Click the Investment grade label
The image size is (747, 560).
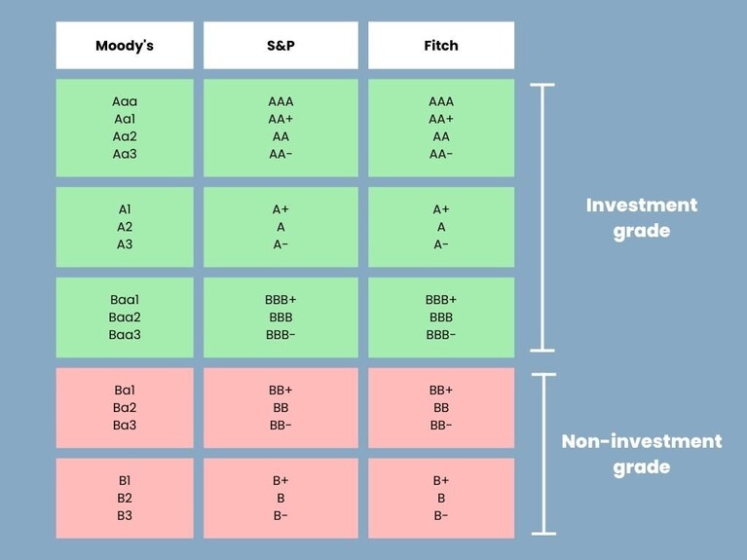(x=642, y=218)
